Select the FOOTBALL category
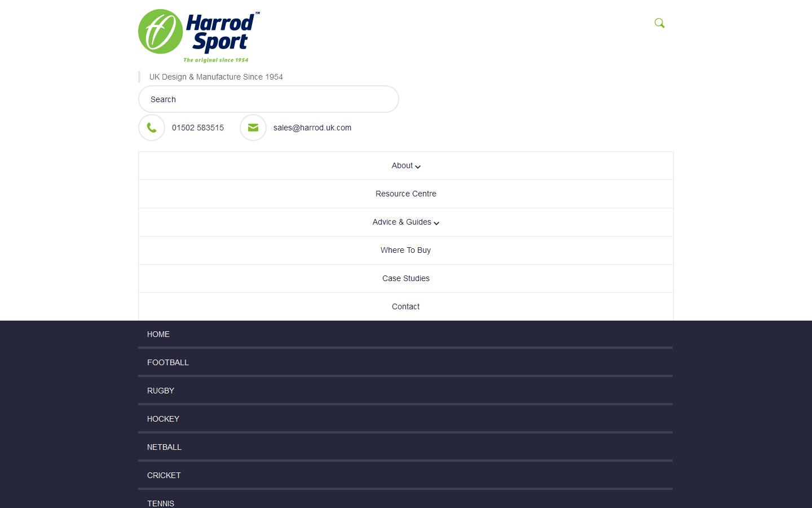Viewport: 812px width, 508px height. (168, 362)
